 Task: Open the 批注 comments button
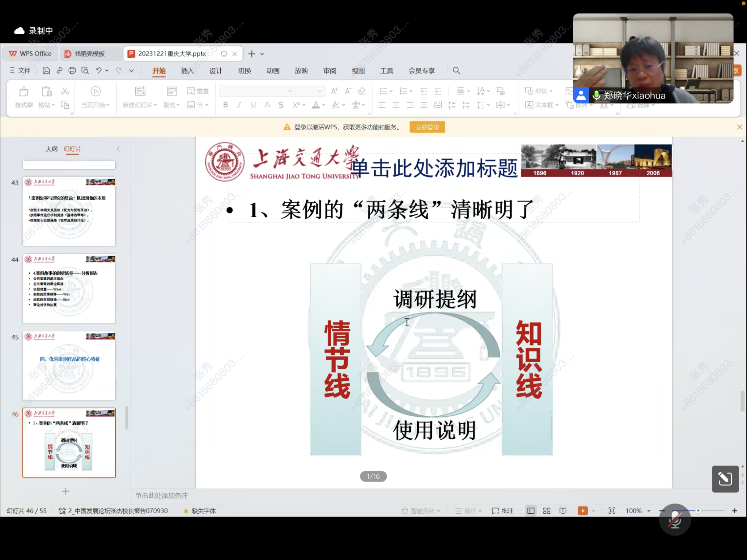[x=503, y=511]
